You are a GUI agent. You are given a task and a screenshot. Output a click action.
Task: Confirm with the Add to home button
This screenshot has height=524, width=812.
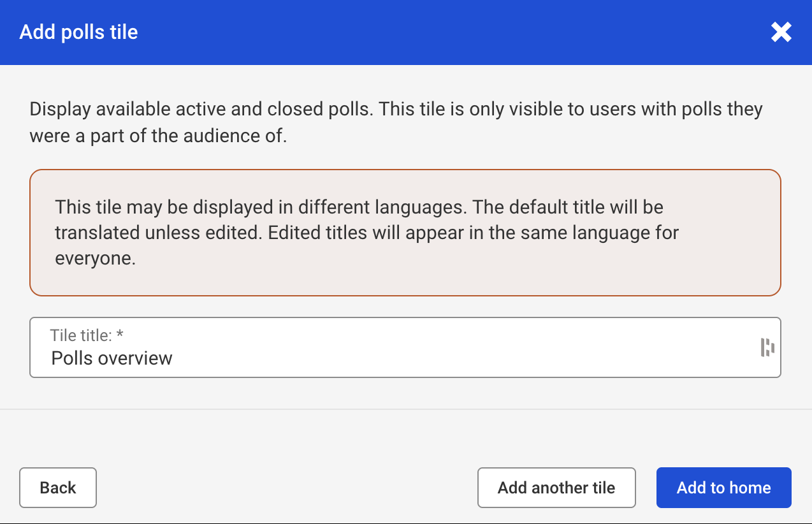pyautogui.click(x=723, y=488)
